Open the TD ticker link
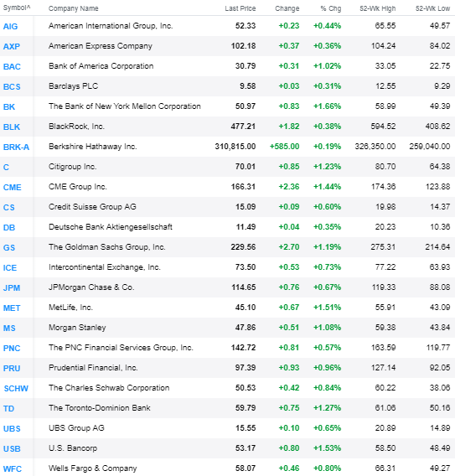The width and height of the screenshot is (455, 476). pos(9,409)
